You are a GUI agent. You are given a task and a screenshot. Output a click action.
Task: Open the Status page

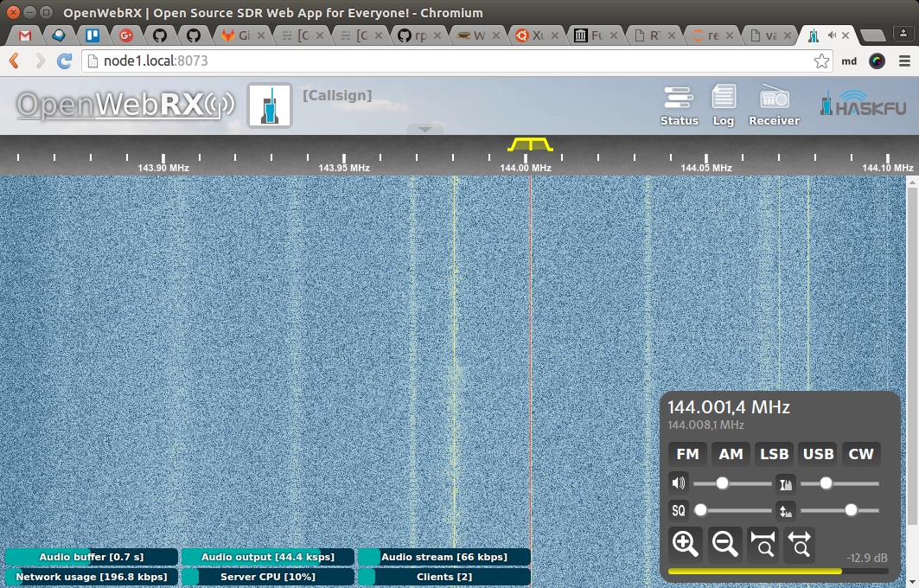click(679, 105)
